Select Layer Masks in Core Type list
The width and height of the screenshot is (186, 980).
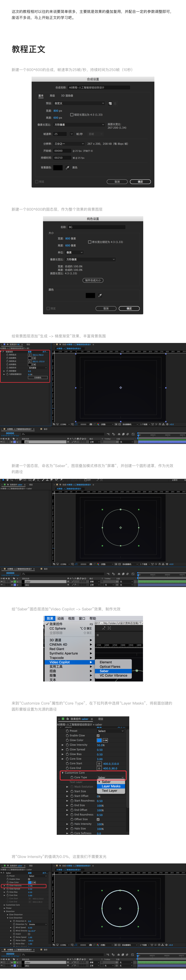[x=111, y=786]
